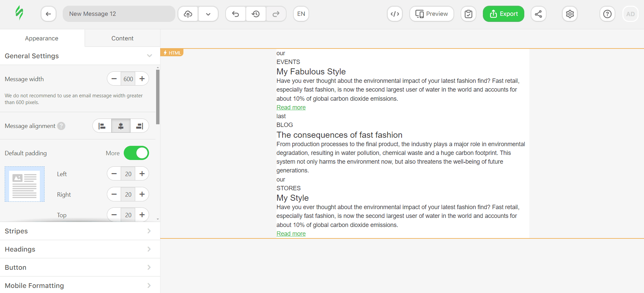
Task: Expand the Mobile Formatting section
Action: 80,286
